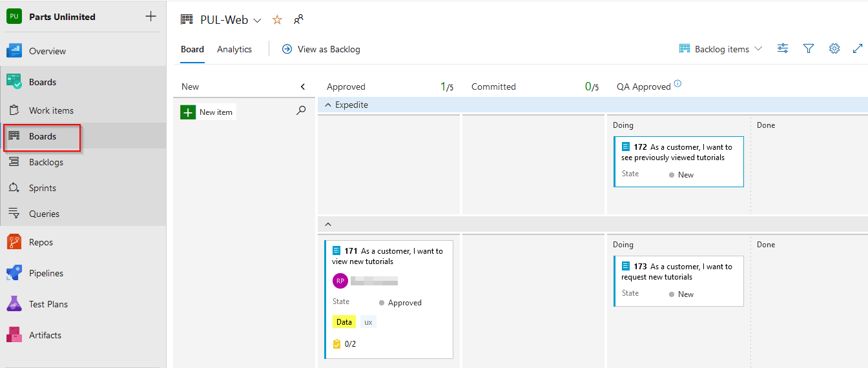Click the yellow Data tag on card 171

(344, 322)
